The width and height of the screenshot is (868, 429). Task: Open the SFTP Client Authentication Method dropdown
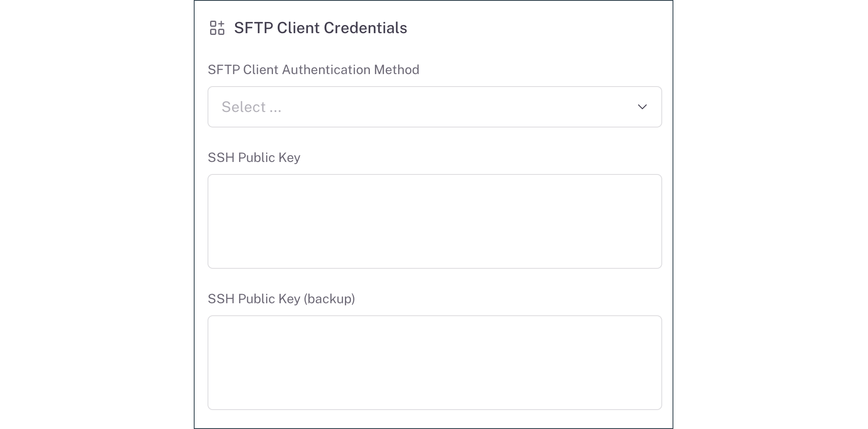[x=435, y=107]
